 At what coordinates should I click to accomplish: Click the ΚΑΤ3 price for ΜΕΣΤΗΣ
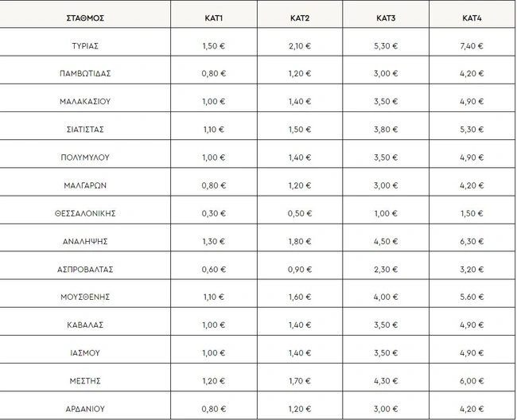click(386, 380)
